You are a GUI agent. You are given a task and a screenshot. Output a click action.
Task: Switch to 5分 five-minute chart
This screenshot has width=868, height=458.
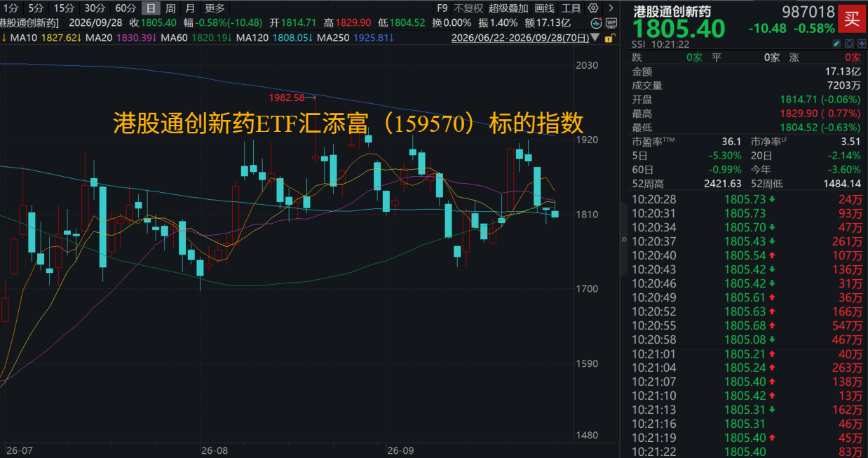click(36, 8)
